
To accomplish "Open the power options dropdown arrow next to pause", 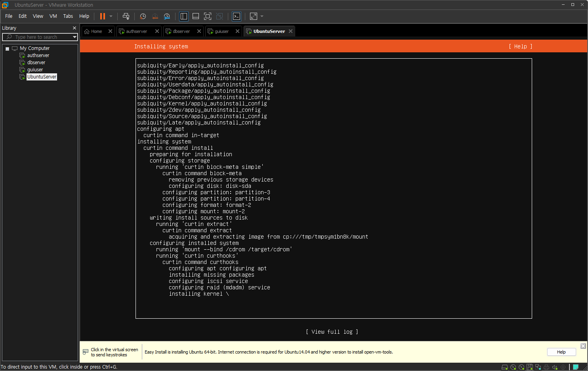I will 111,16.
